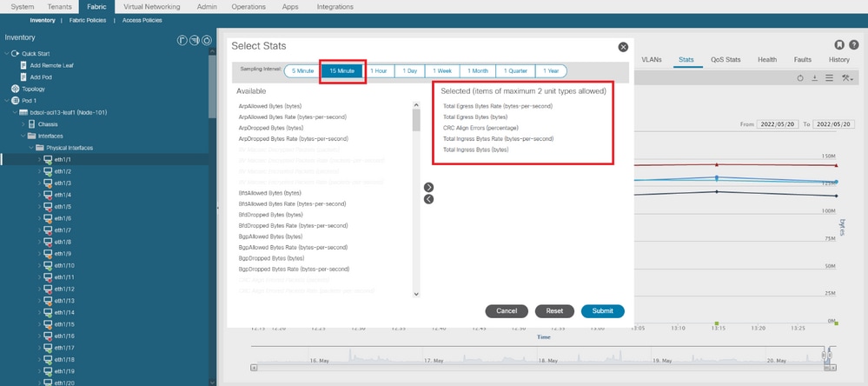Collapse the Pod 1 tree node

point(7,101)
